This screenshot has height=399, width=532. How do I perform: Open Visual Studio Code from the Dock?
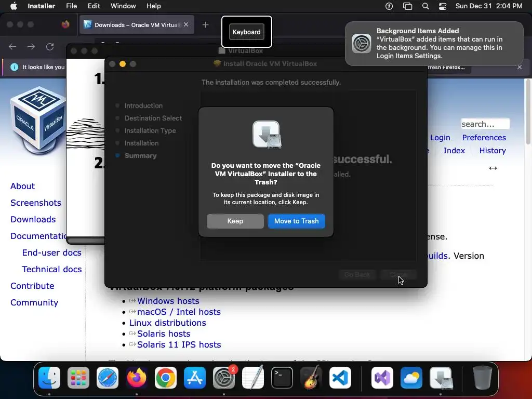pos(340,378)
